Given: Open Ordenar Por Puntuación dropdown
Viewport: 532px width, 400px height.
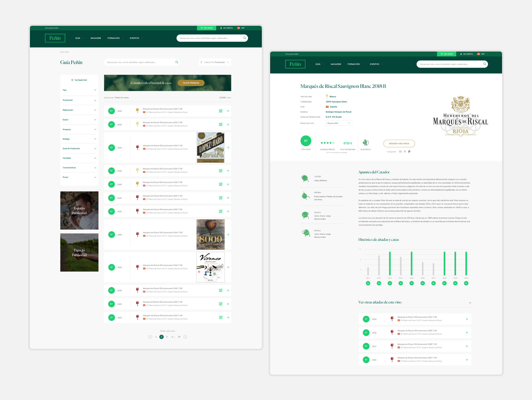Looking at the screenshot, I should click(x=215, y=62).
